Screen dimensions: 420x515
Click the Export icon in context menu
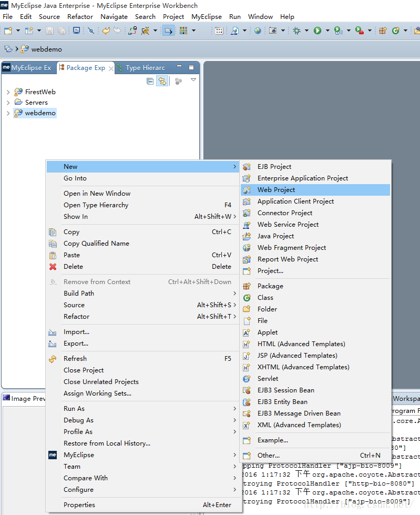tap(53, 344)
